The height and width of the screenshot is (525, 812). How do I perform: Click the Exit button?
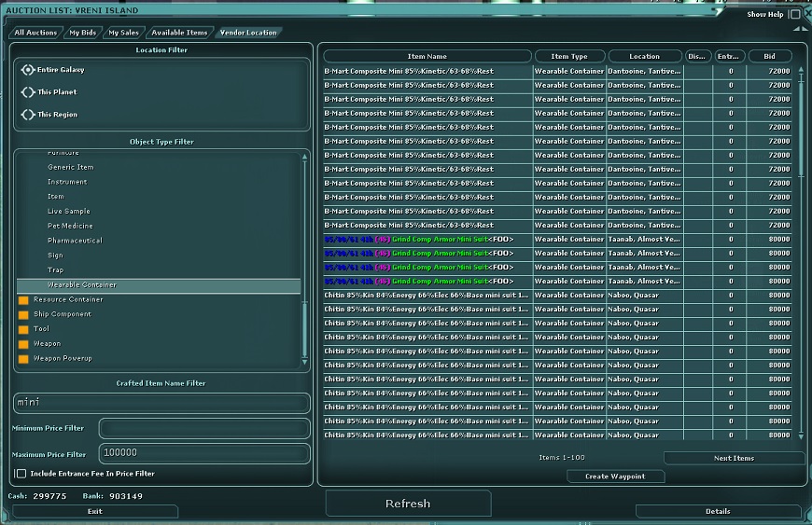95,512
